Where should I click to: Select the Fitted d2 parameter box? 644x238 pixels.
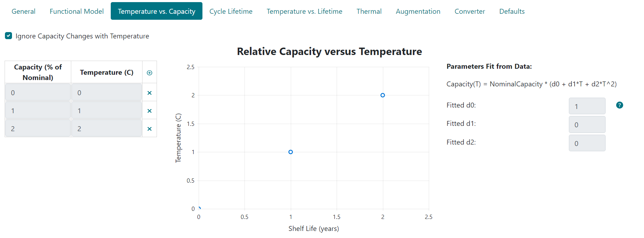(587, 143)
